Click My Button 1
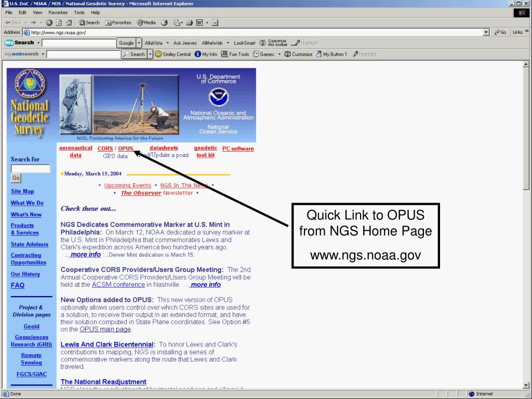Screen dimensions: 532x399 point(331,54)
